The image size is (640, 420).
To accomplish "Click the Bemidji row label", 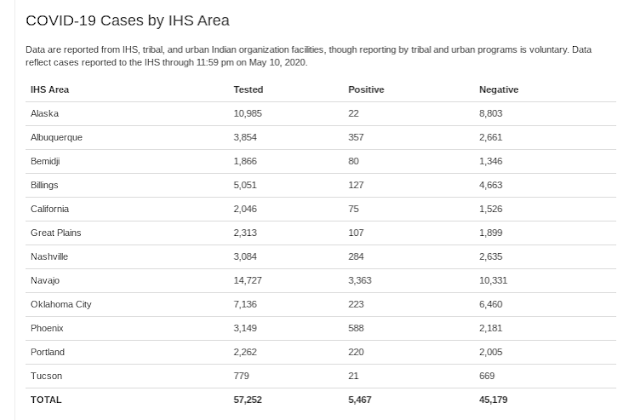I will click(46, 161).
